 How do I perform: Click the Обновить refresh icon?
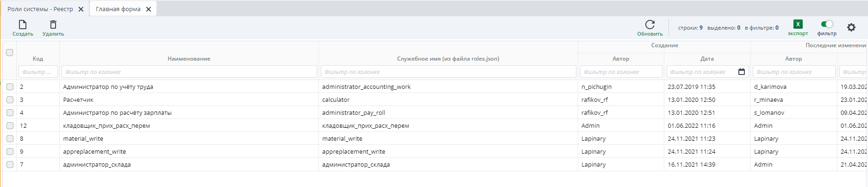coord(650,25)
